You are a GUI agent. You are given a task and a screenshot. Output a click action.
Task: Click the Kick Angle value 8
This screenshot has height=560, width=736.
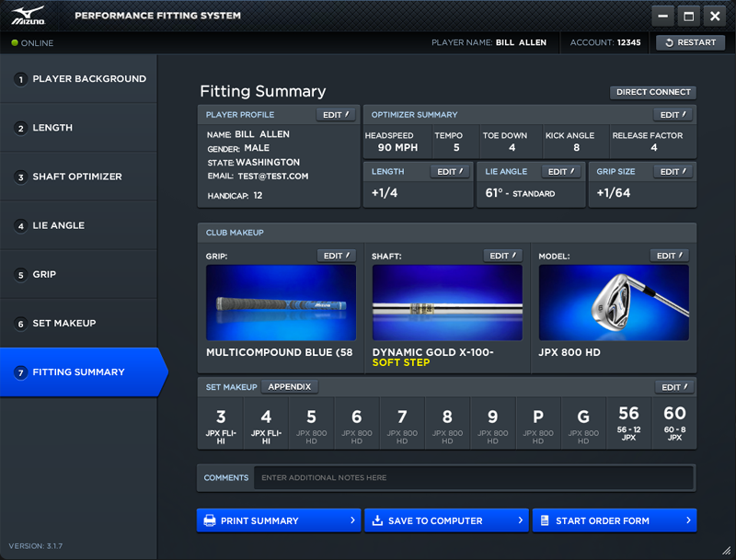(577, 147)
